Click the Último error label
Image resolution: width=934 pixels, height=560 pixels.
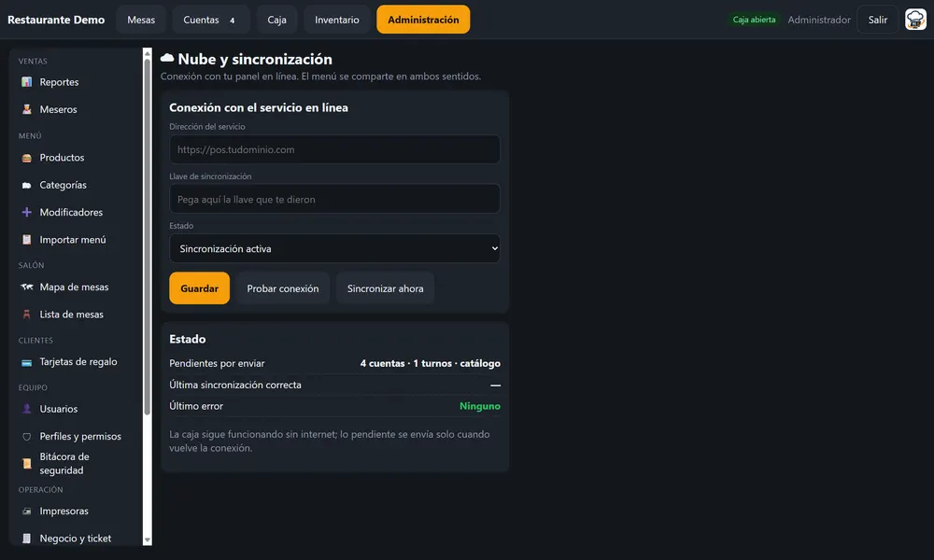(196, 406)
